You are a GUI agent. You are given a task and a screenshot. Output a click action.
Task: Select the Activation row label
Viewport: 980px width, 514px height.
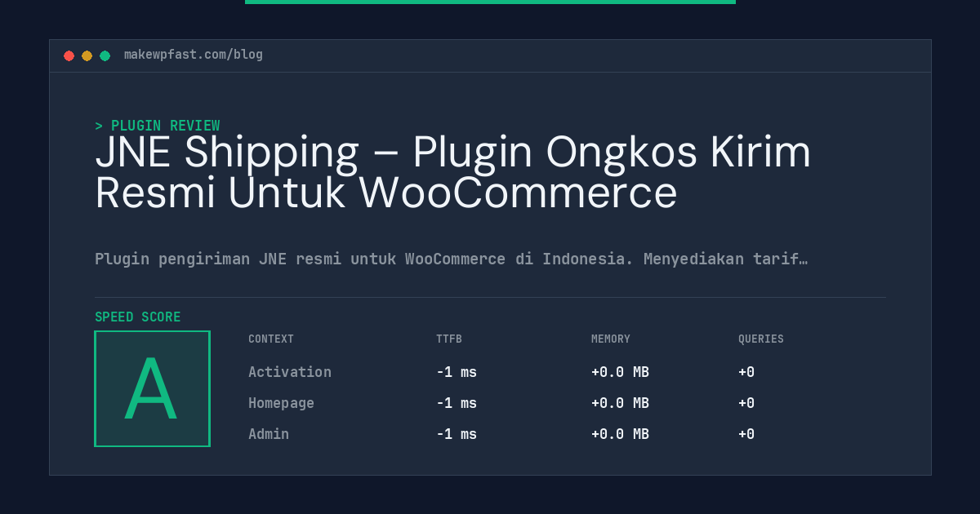coord(290,372)
